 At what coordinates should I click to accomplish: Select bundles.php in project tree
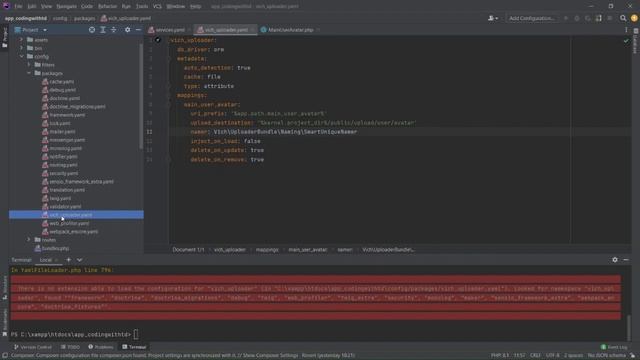[56, 248]
